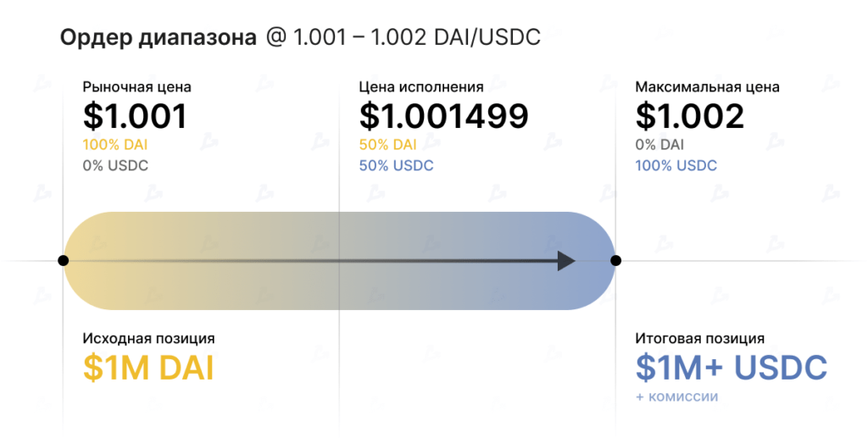Select the "Исходная позиция" label

point(148,338)
